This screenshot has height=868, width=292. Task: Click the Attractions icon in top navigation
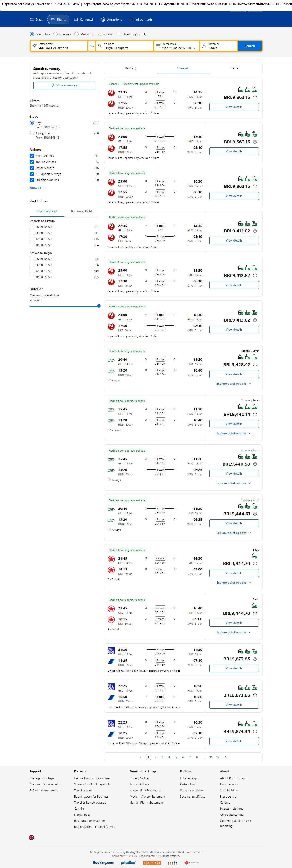[x=103, y=19]
